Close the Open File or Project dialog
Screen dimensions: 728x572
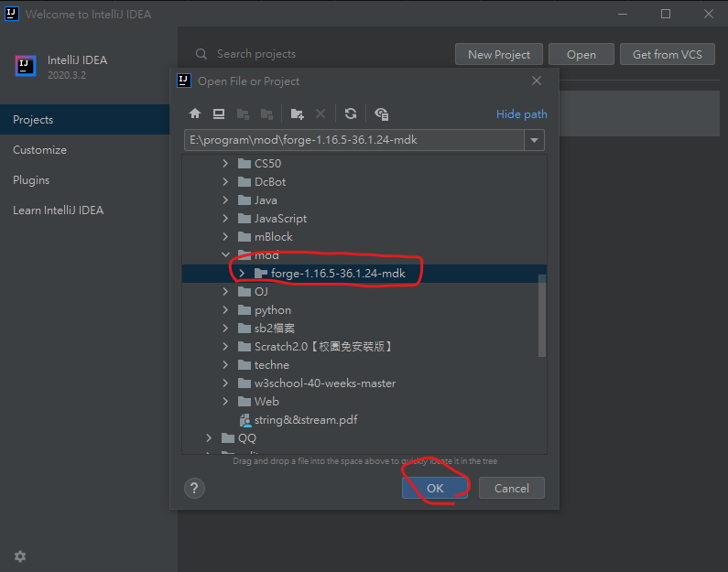[x=537, y=81]
